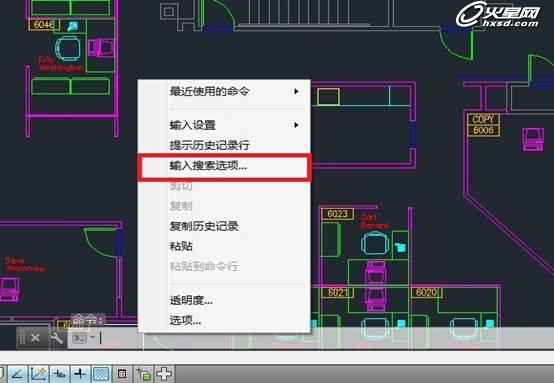Select room label 6020
Image resolution: width=554 pixels, height=383 pixels.
tap(426, 293)
